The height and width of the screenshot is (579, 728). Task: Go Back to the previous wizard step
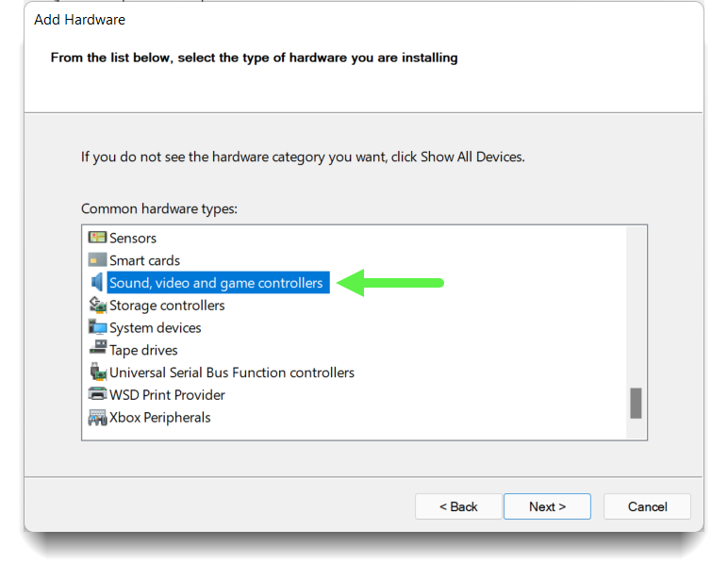click(x=458, y=506)
